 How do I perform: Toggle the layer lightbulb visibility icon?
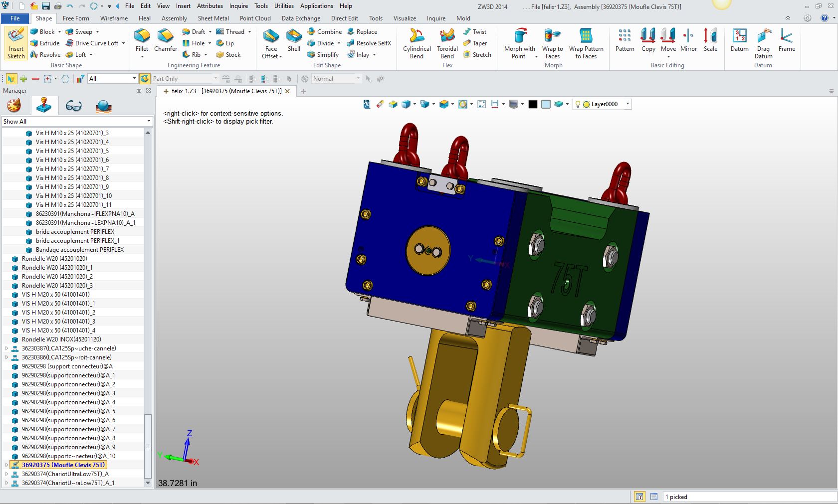click(x=578, y=104)
